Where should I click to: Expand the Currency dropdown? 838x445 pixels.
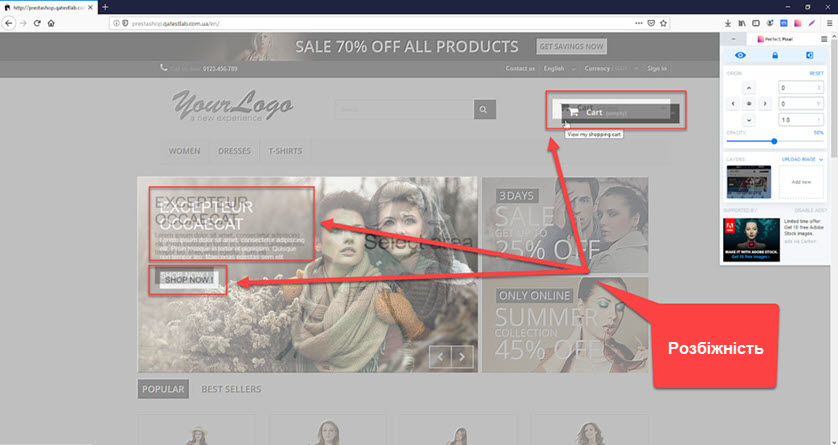tap(612, 68)
